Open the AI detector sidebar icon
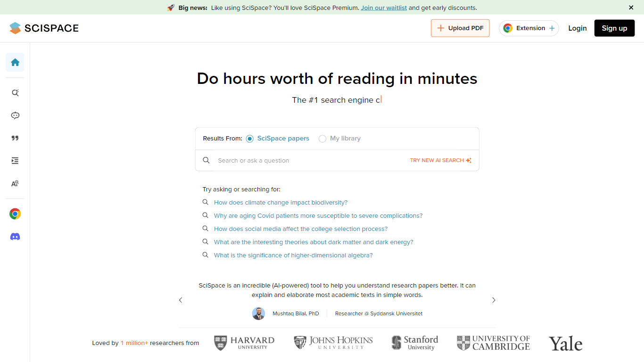Image resolution: width=644 pixels, height=362 pixels. coord(15,183)
